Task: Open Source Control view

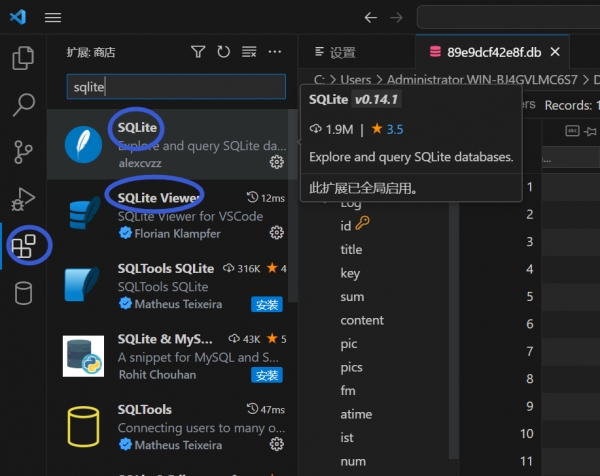Action: 23,152
